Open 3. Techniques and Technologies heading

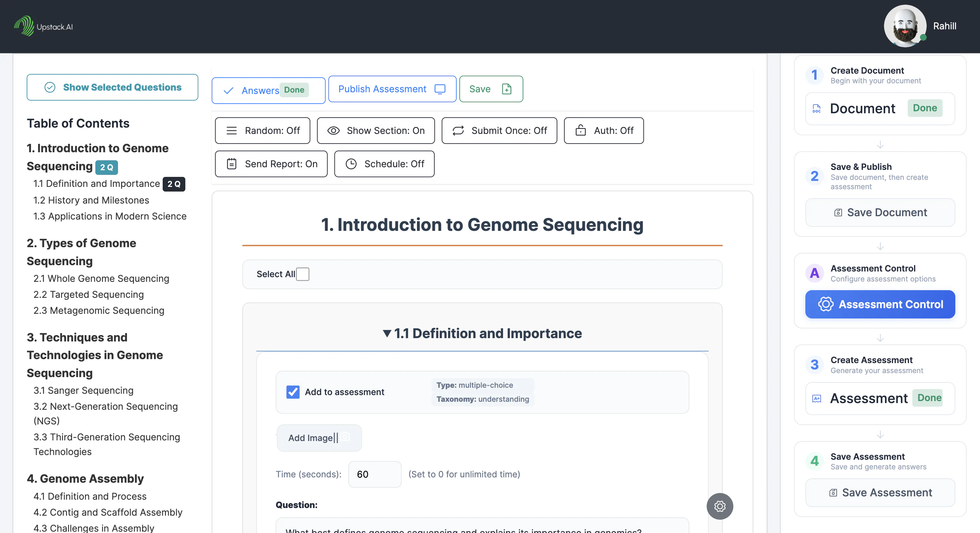tap(95, 355)
